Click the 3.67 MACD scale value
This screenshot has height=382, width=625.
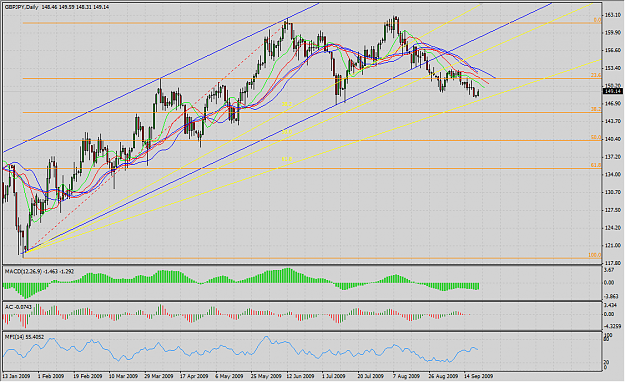(x=609, y=270)
